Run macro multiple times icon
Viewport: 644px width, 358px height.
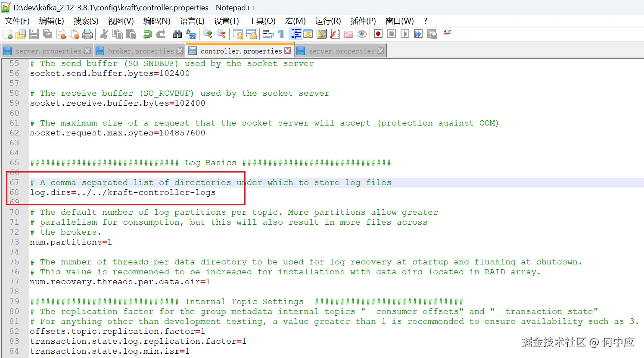click(418, 34)
